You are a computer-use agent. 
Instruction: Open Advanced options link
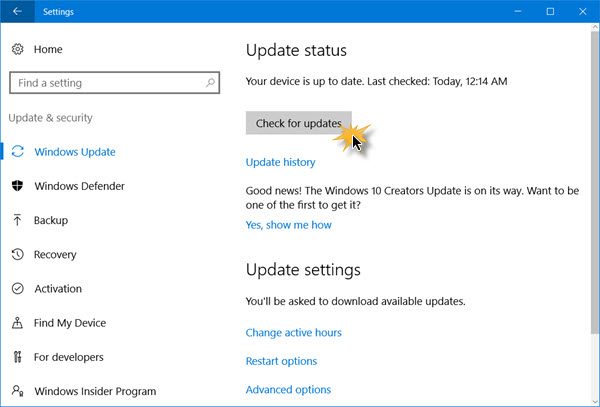[x=288, y=390]
